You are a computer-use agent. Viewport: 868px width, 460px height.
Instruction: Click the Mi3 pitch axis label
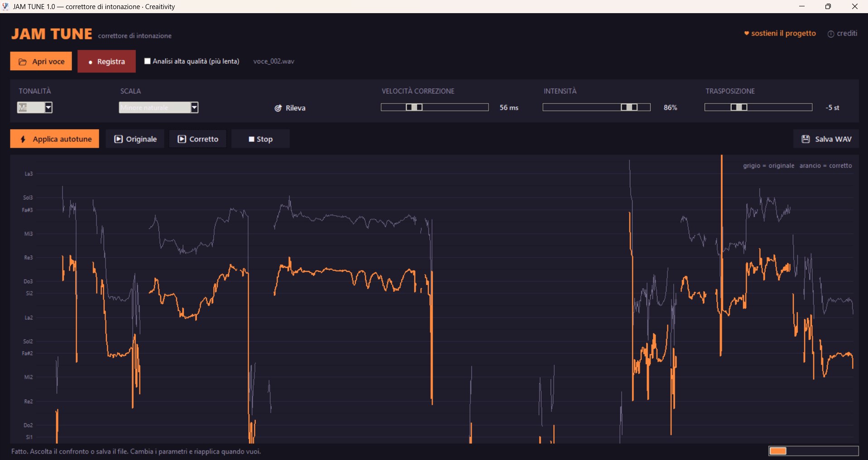click(x=29, y=234)
